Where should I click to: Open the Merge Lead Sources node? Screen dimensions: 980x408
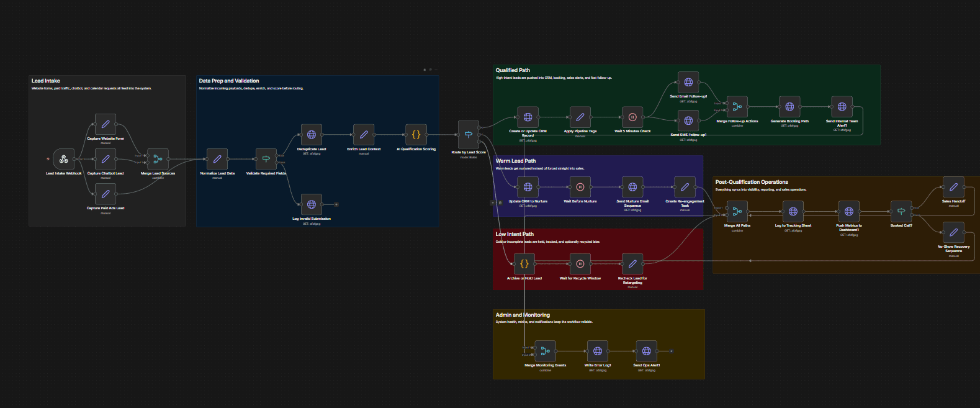click(158, 159)
